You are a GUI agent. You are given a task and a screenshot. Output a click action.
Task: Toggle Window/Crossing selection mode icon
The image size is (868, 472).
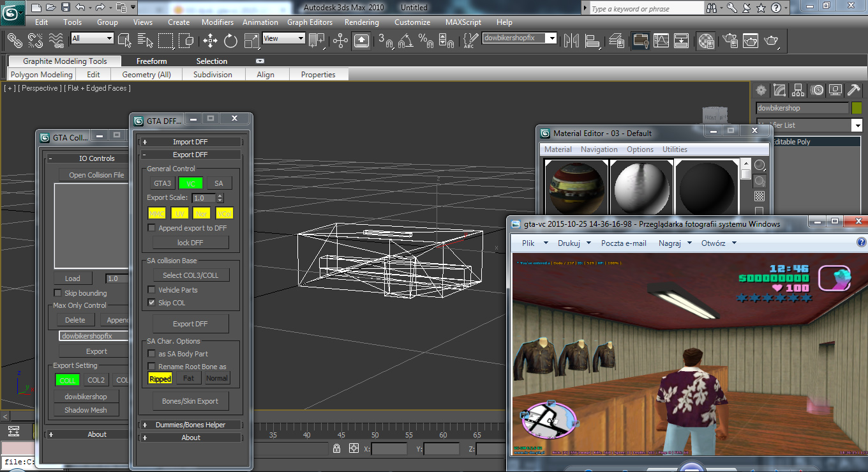point(186,41)
